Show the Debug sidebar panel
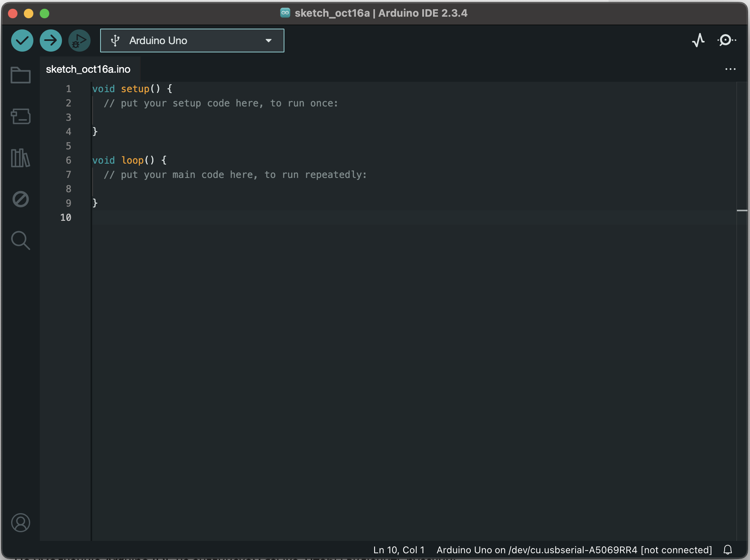Screen dimensions: 750x560 [x=21, y=199]
